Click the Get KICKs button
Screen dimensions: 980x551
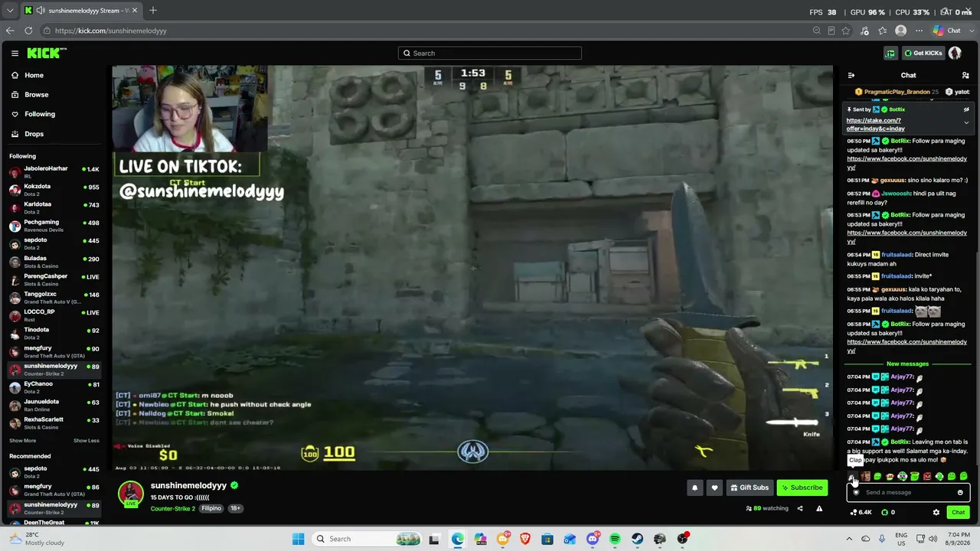(x=923, y=53)
